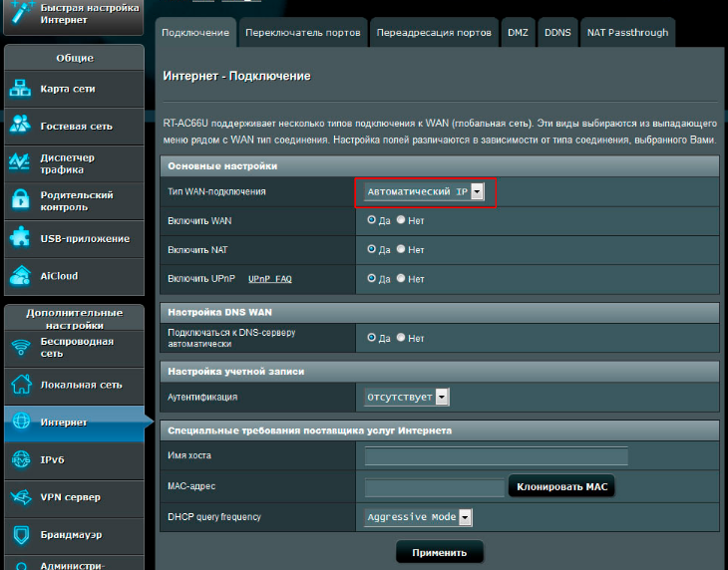Click the Локальная сеть house icon
728x570 pixels.
pos(21,385)
